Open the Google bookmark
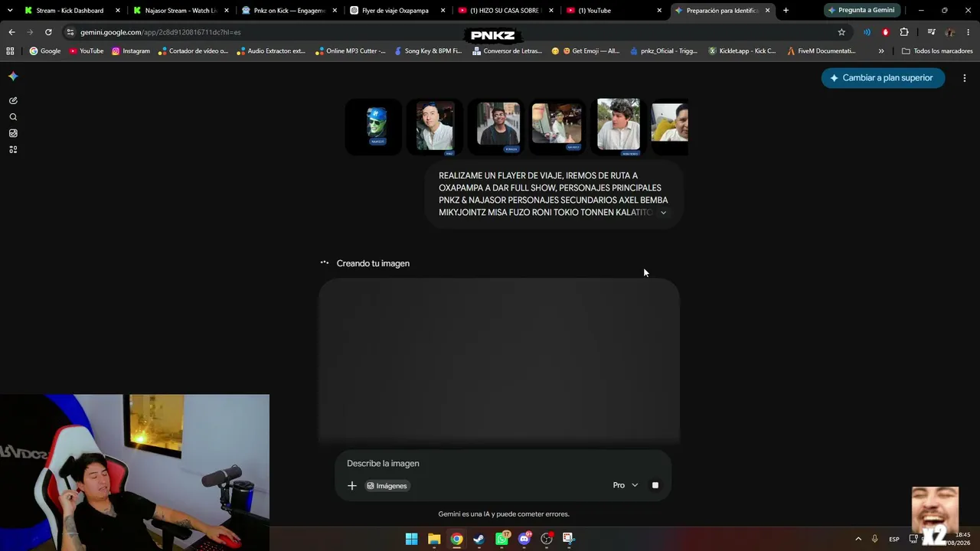This screenshot has height=551, width=980. (x=45, y=51)
